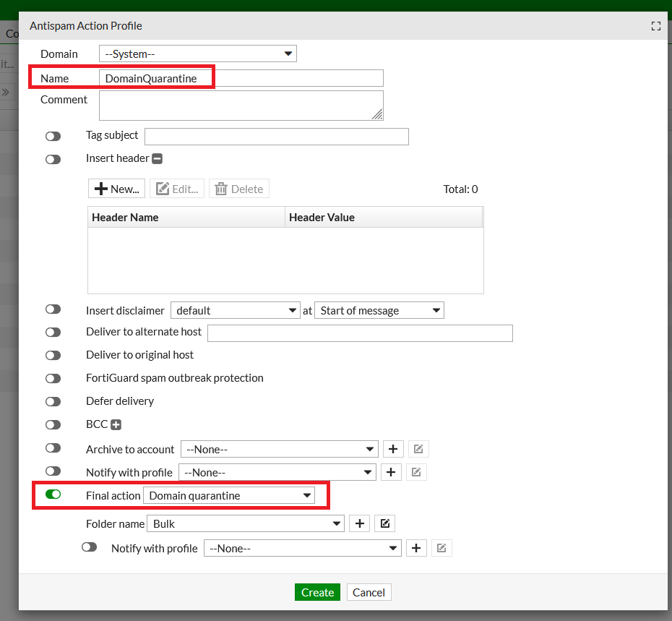Expand the Folder name Bulk dropdown
This screenshot has height=621, width=672.
coord(246,523)
